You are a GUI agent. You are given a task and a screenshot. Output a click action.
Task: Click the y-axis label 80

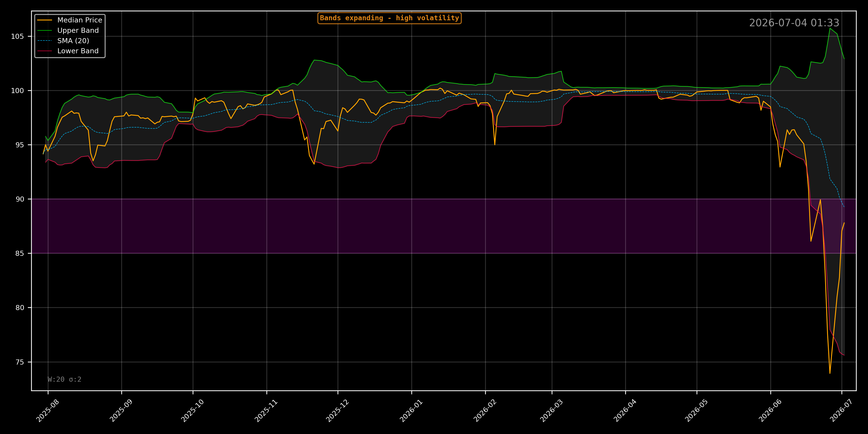point(20,308)
